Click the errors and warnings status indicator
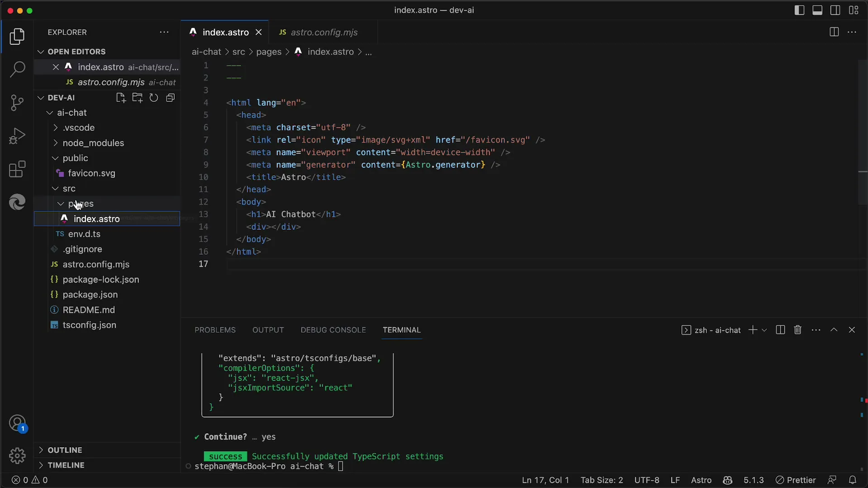Viewport: 868px width, 488px height. (x=30, y=480)
